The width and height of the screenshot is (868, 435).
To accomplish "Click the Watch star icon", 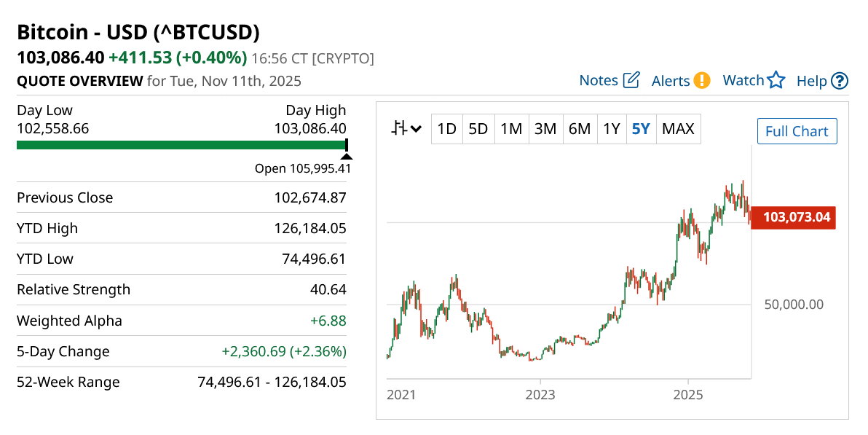I will click(776, 80).
